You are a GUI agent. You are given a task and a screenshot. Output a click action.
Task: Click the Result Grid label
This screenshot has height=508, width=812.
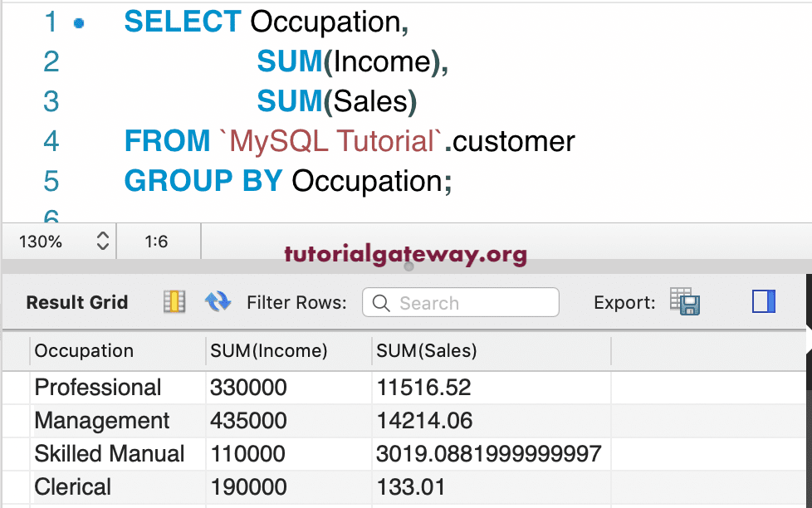click(x=76, y=302)
